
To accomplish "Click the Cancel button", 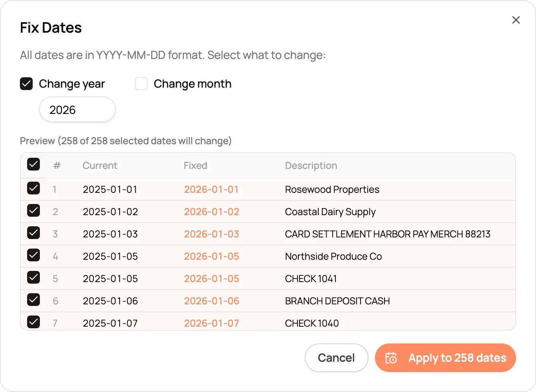I will [336, 358].
